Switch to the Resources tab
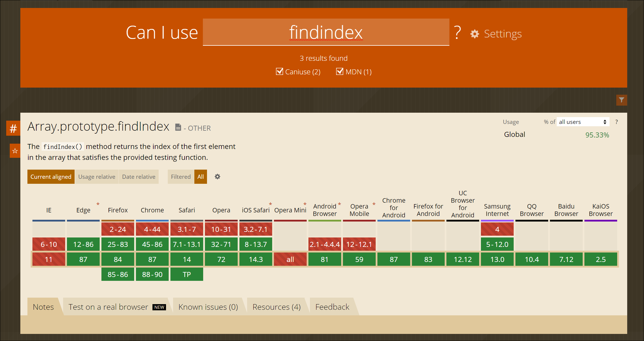Screen dimensions: 644x341 276,307
